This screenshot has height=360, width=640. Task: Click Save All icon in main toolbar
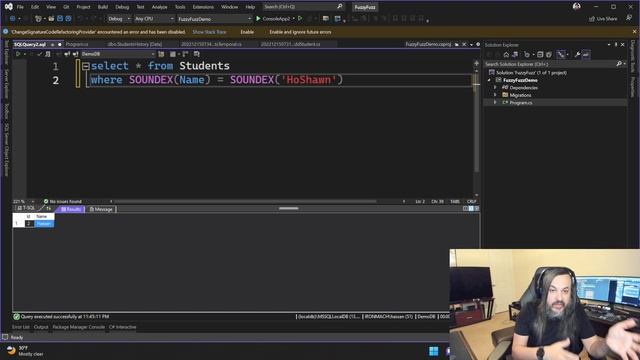[68, 19]
